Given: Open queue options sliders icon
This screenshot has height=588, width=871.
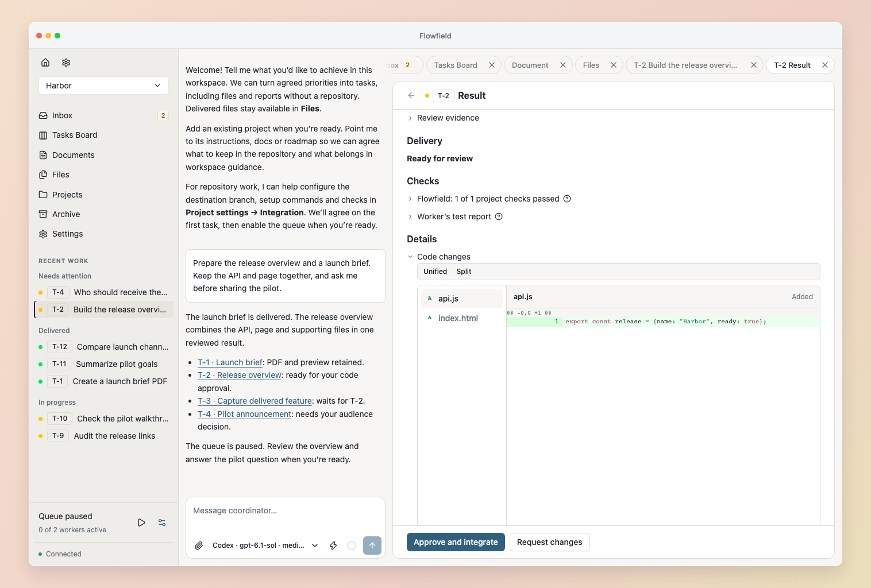Looking at the screenshot, I should pyautogui.click(x=162, y=523).
